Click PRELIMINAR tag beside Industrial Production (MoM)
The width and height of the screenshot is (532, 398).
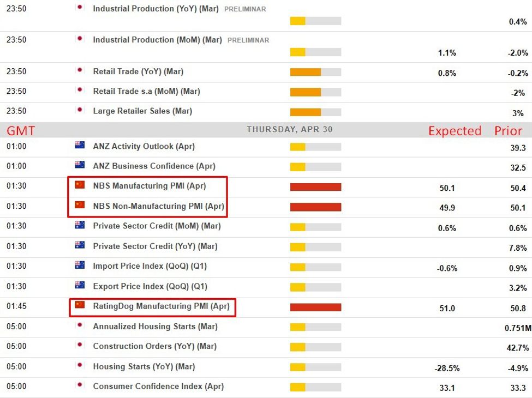248,40
